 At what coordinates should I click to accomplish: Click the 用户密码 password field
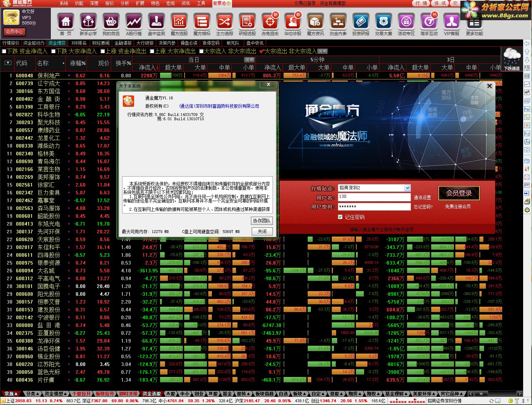[x=374, y=206]
